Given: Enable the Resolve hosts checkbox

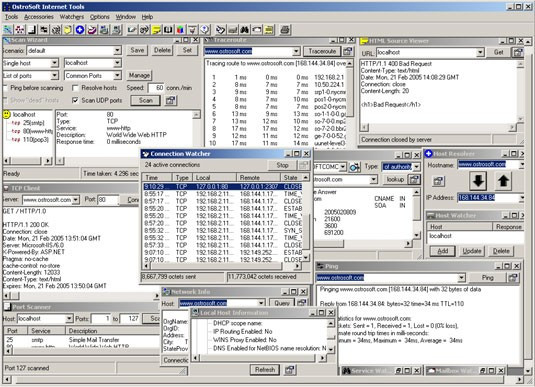Looking at the screenshot, I should (75, 88).
